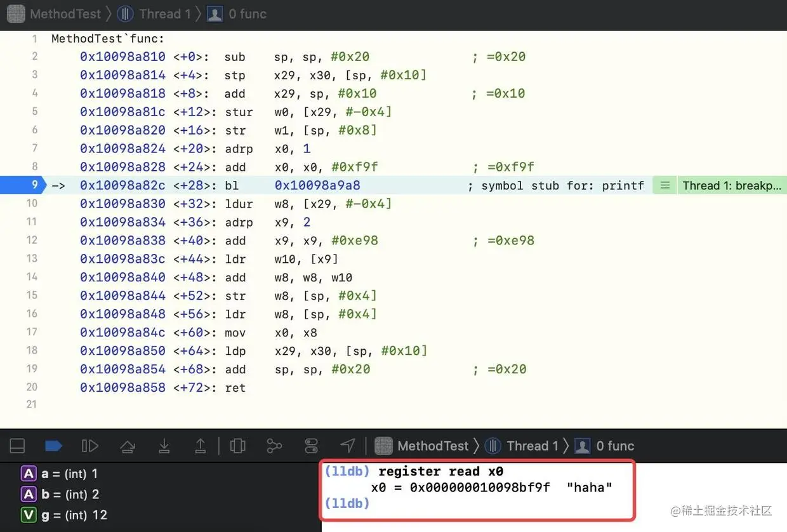787x532 pixels.
Task: Step out of the current function
Action: pos(201,446)
